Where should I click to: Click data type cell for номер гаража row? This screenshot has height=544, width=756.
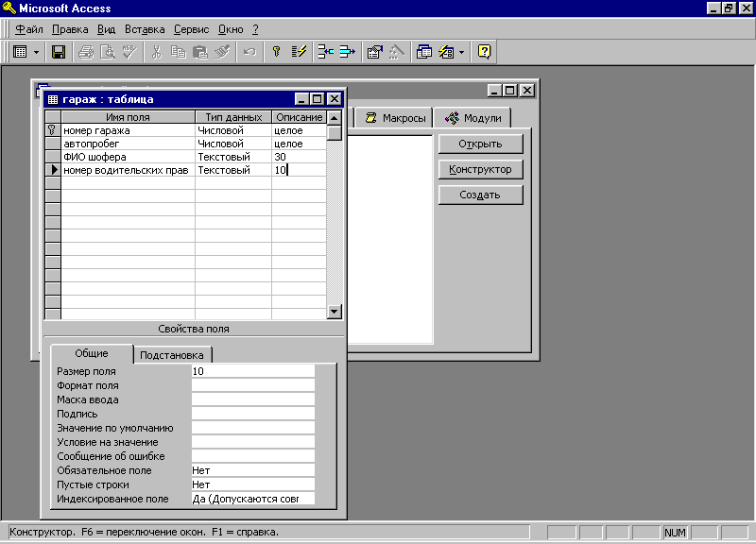pos(233,130)
